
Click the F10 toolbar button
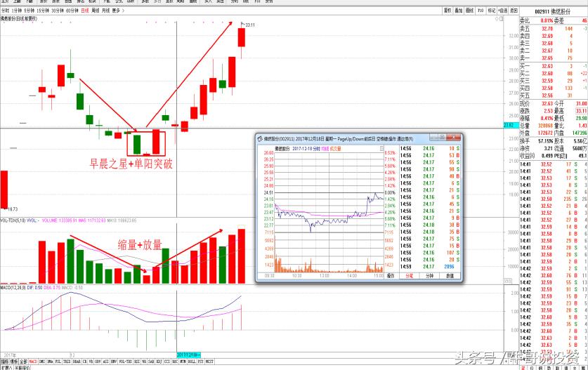481,11
